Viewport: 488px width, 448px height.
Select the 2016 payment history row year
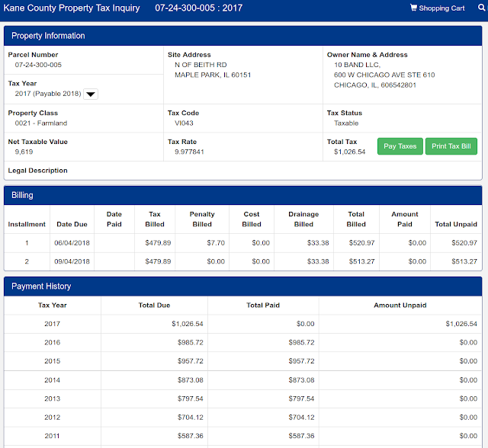(x=53, y=343)
